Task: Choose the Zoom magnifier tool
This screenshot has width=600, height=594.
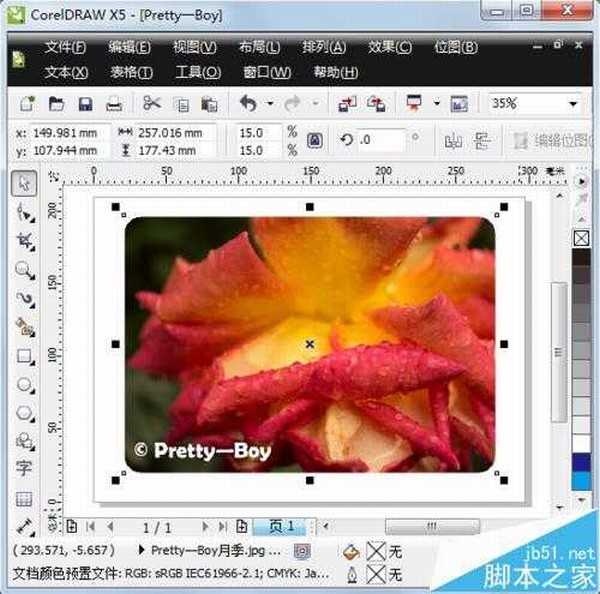Action: point(25,270)
